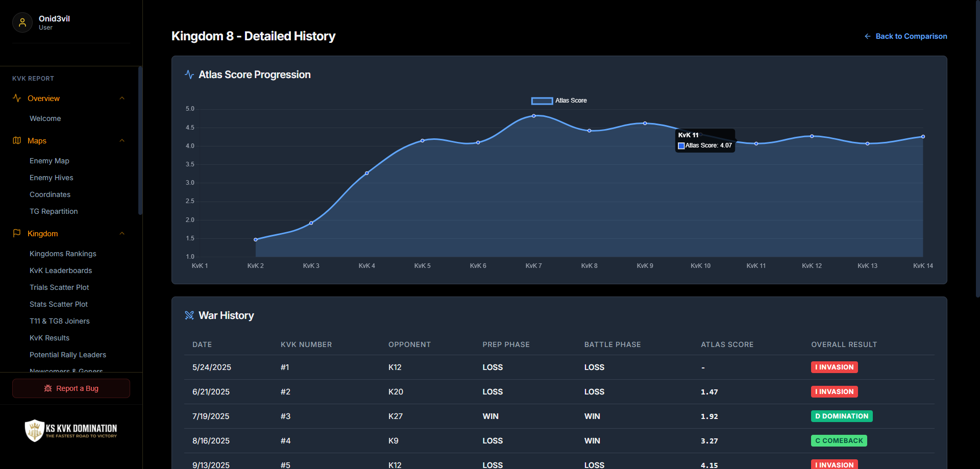Click the crossed swords War History icon

point(189,315)
